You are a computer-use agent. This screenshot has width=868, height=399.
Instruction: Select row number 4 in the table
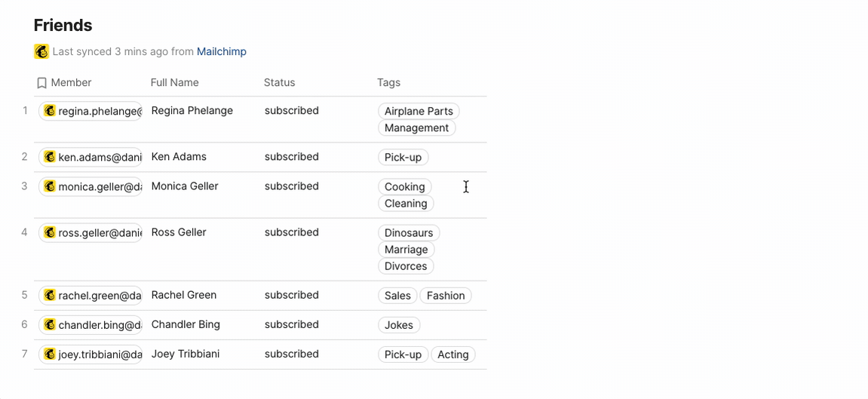click(x=24, y=232)
